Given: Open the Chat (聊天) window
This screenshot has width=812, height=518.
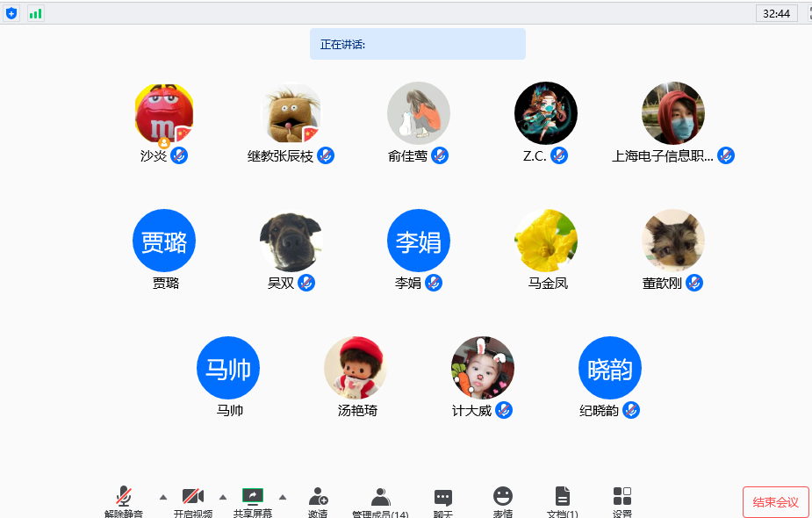Looking at the screenshot, I should pos(443,497).
